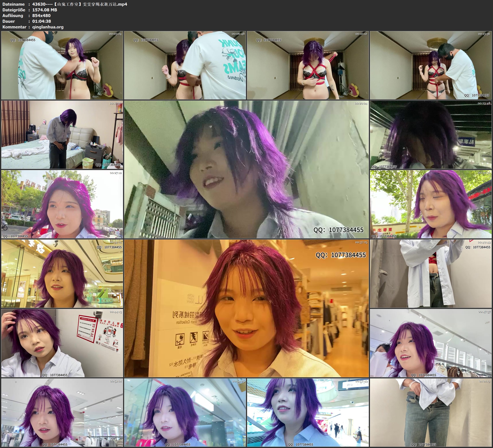
Task: Click the thumbnail at 00:30:36
Action: pyautogui.click(x=431, y=204)
